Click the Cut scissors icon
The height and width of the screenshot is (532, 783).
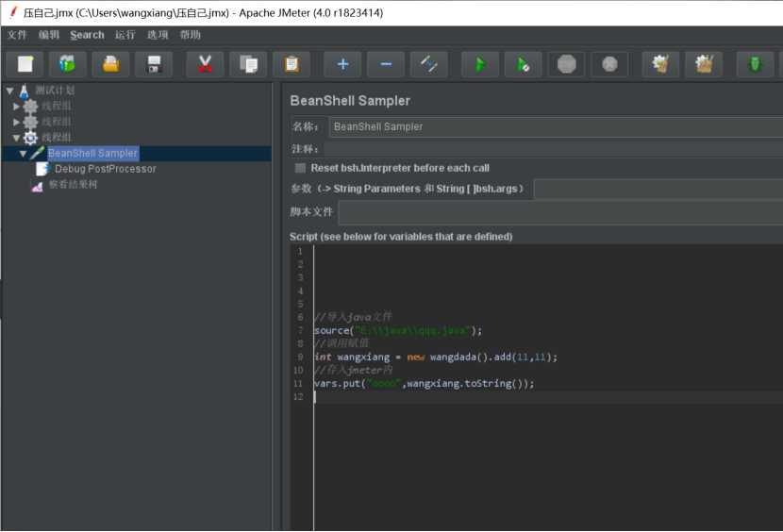[205, 64]
